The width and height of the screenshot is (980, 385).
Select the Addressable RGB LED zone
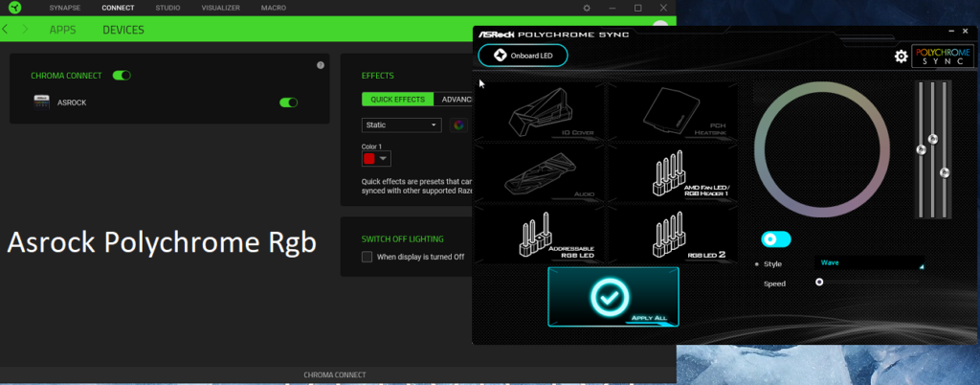click(539, 235)
